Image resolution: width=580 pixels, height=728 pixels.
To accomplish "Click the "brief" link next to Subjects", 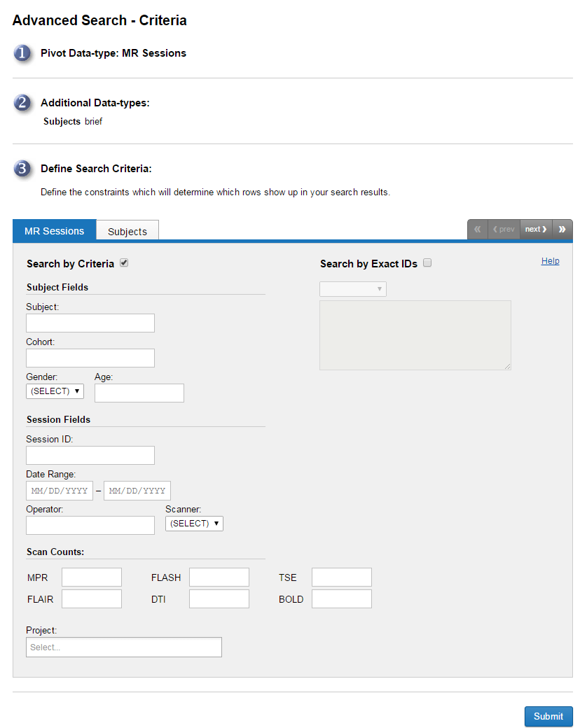I will (x=93, y=121).
